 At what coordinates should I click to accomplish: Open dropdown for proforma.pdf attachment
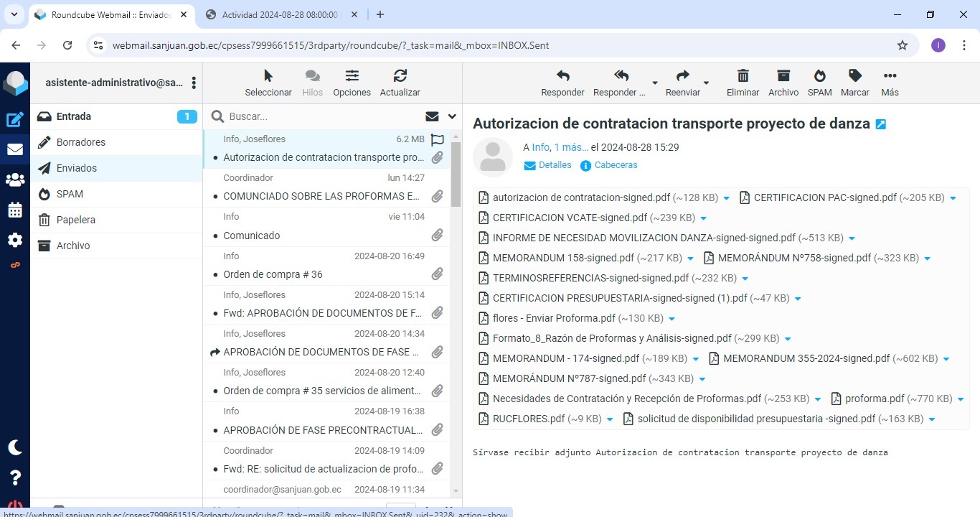pos(961,399)
